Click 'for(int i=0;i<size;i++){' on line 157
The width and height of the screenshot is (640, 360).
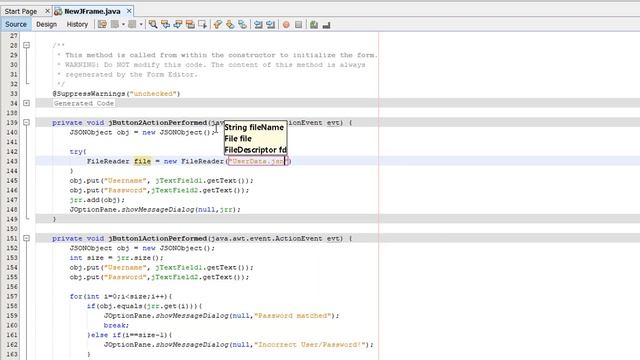point(121,296)
